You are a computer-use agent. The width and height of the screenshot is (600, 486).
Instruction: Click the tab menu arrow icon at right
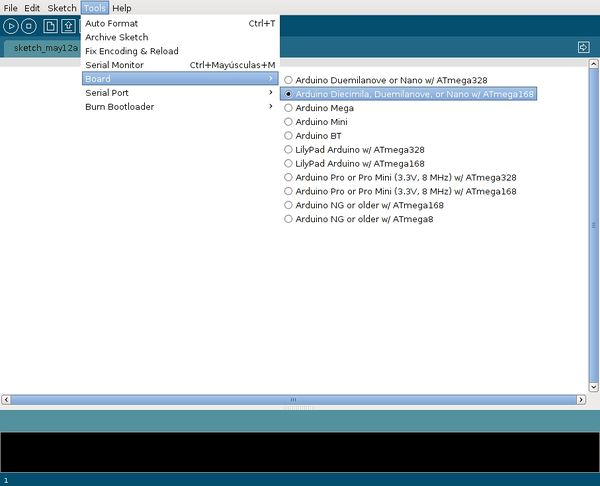pyautogui.click(x=583, y=47)
